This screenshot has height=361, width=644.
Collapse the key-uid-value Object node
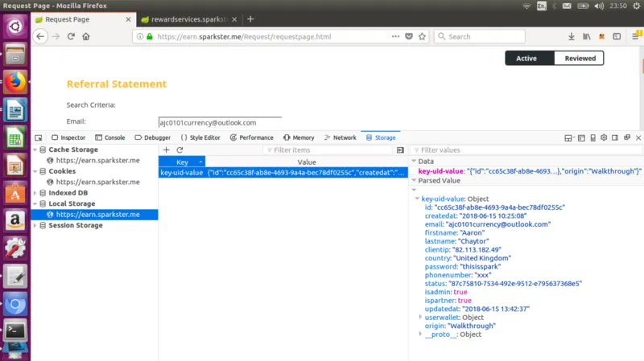click(x=417, y=199)
